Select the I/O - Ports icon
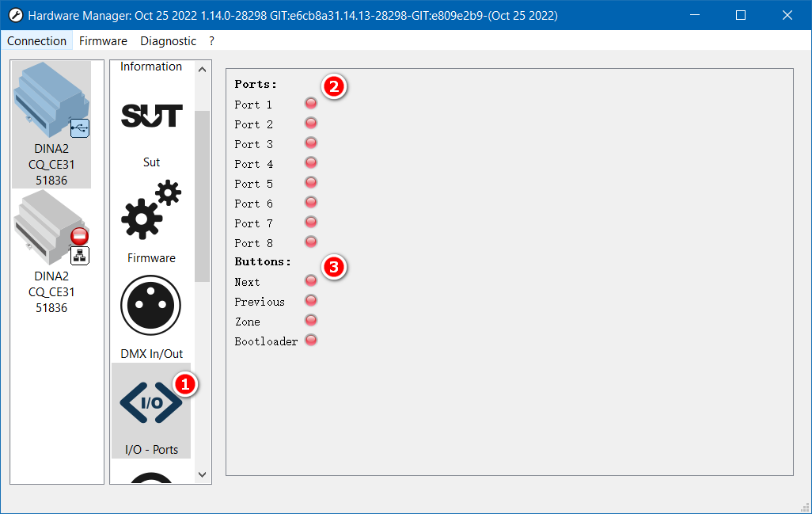Image resolution: width=812 pixels, height=514 pixels. 151,402
